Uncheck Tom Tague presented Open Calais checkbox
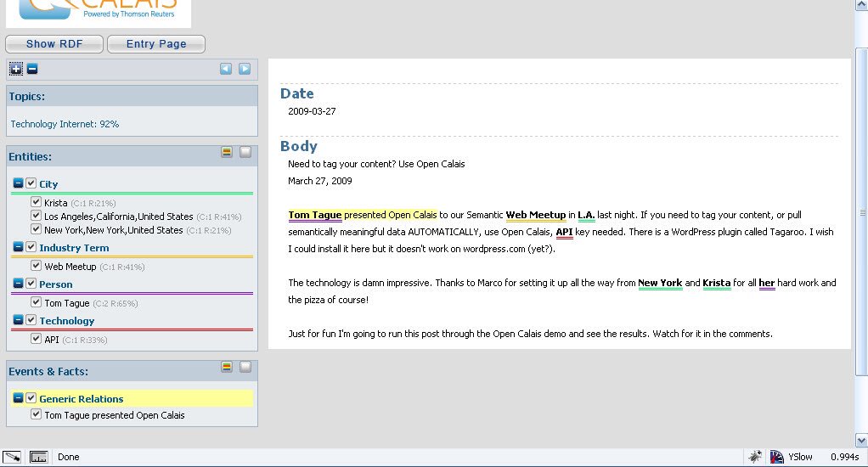 click(x=36, y=414)
